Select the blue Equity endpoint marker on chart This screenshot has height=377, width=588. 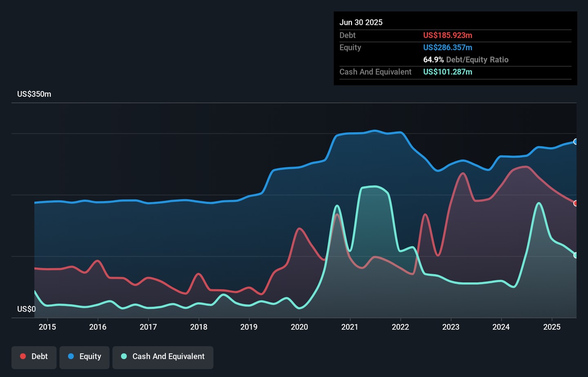tap(576, 142)
